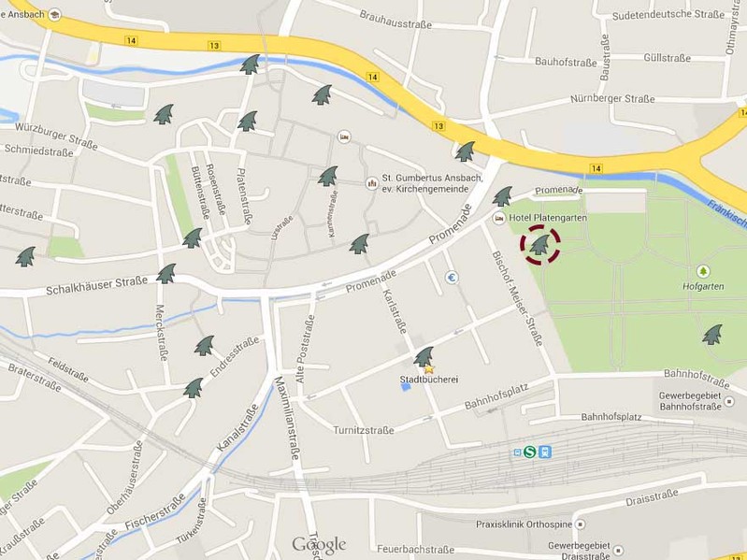Image resolution: width=747 pixels, height=560 pixels.
Task: Click the Stadtbücherei label
Action: tap(429, 380)
